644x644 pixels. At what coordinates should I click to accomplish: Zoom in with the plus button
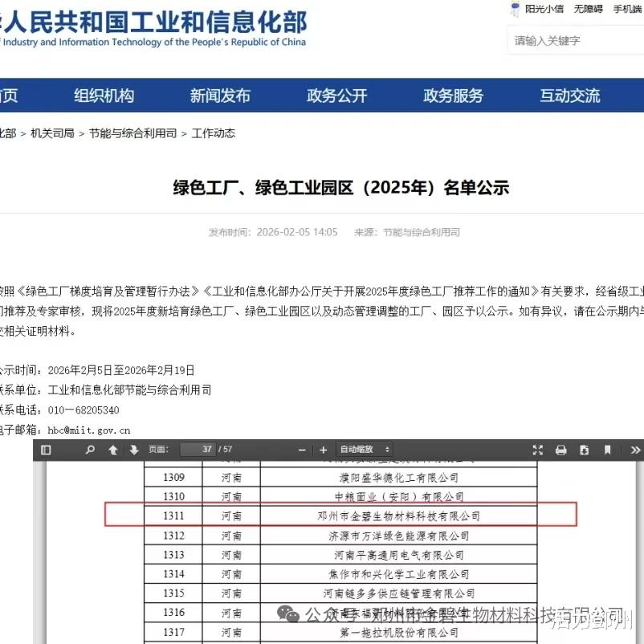[324, 450]
